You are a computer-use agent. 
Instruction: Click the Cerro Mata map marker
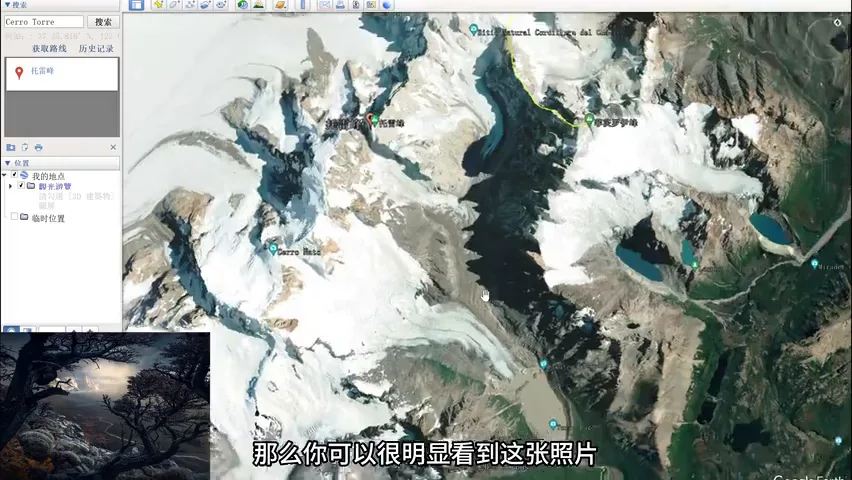(x=273, y=249)
